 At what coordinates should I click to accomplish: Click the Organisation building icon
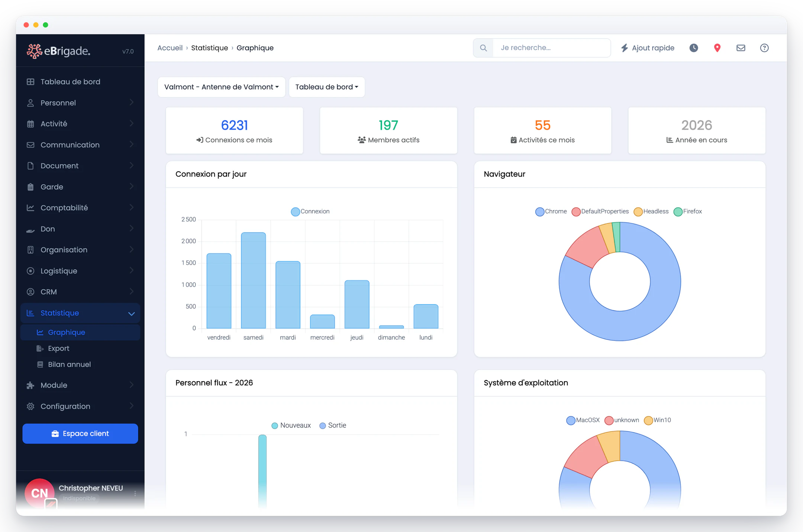(30, 250)
